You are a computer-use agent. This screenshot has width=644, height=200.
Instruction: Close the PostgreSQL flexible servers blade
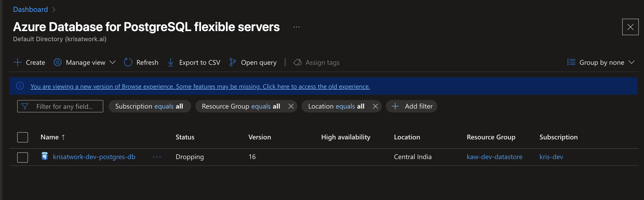coord(630,27)
